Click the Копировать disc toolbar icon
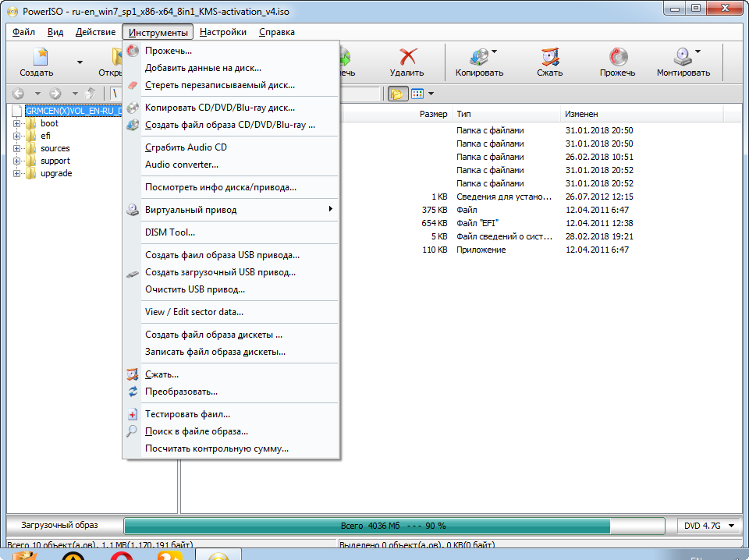Screen dimensions: 749x560 click(x=478, y=57)
